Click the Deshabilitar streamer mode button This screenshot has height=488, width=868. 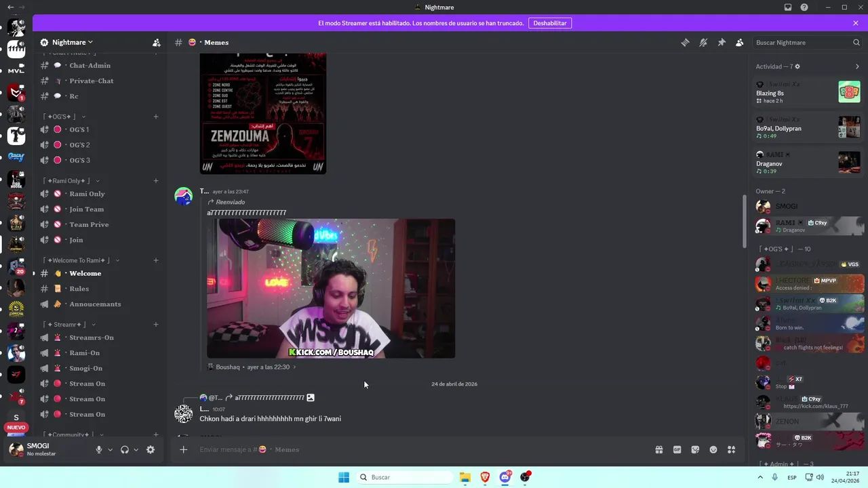coord(550,23)
